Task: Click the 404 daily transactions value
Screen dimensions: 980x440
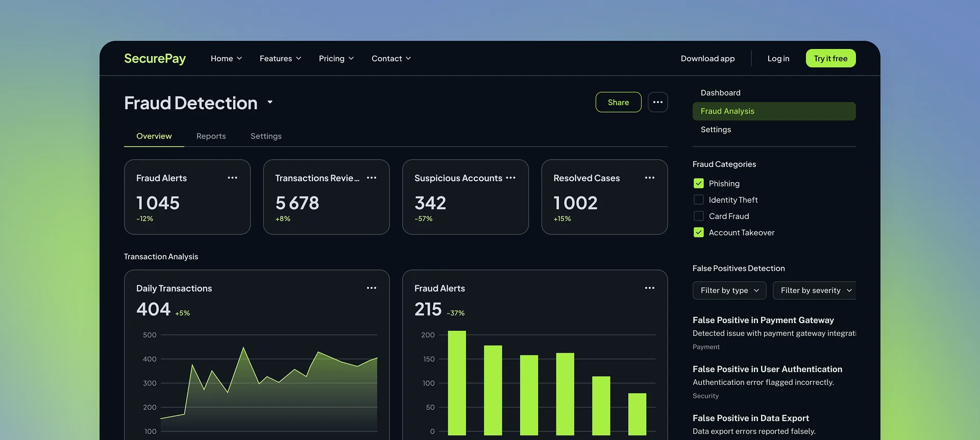Action: point(153,309)
